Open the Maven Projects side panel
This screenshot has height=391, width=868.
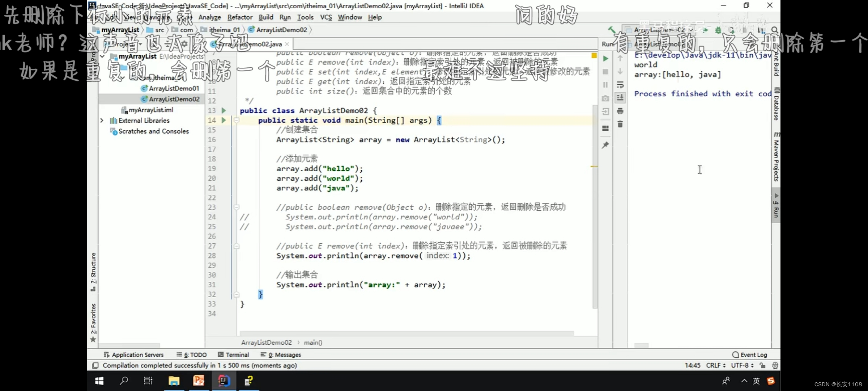pyautogui.click(x=776, y=156)
